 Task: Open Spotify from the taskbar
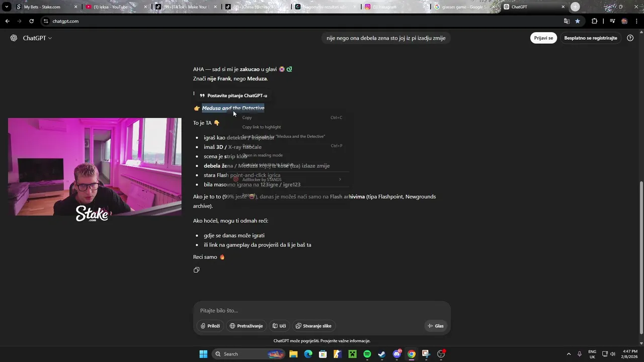[367, 354]
